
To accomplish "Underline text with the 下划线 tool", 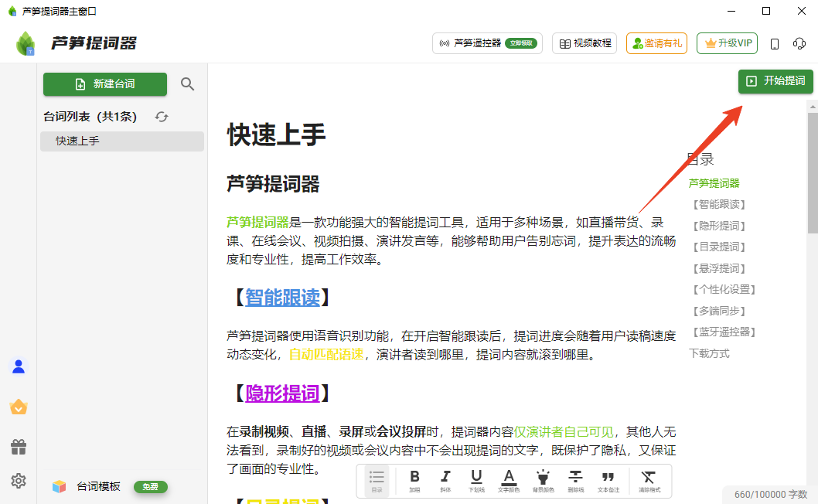I will tap(476, 480).
